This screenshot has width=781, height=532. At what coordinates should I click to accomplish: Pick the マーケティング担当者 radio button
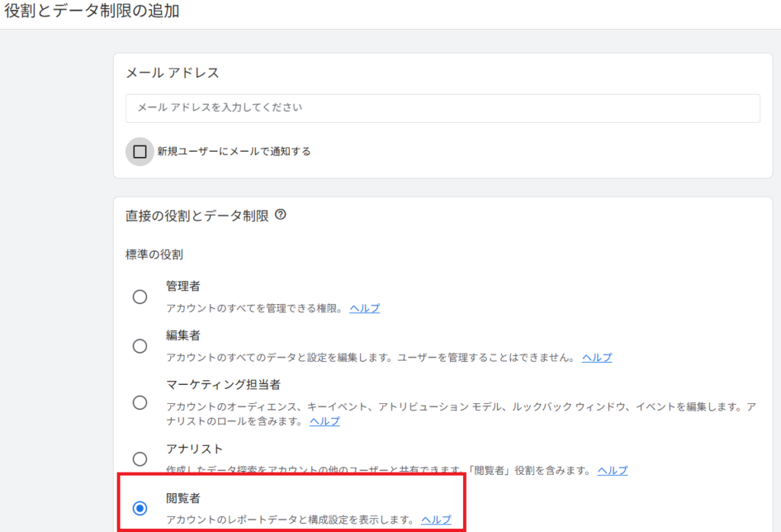pyautogui.click(x=140, y=402)
